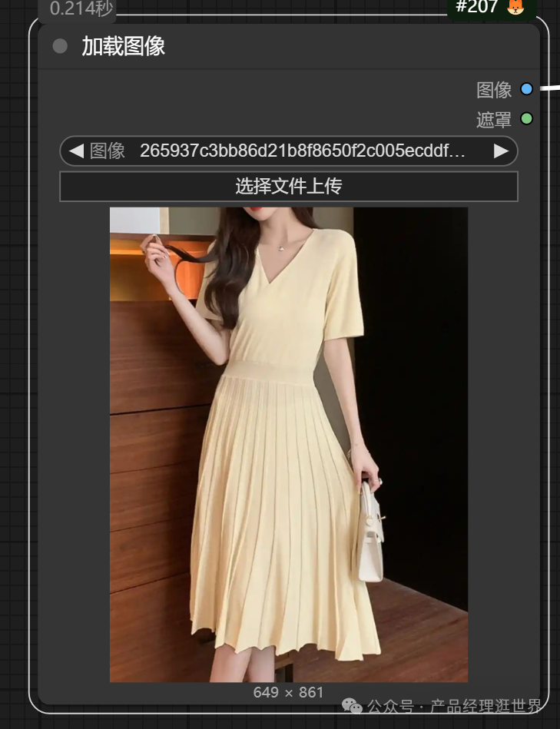Screen dimensions: 560x729
Task: Click the 0.214秒 execution time label
Action: coord(81,8)
